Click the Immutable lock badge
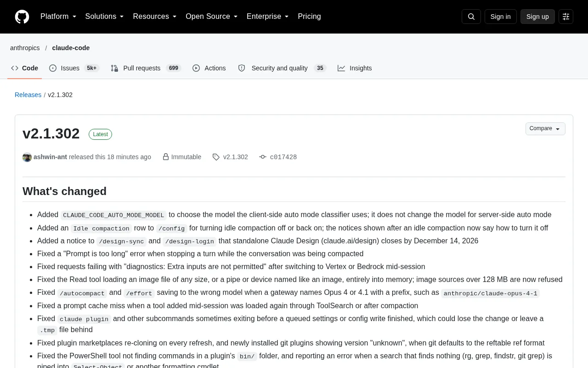Viewport: 588px width, 368px height. pos(182,157)
